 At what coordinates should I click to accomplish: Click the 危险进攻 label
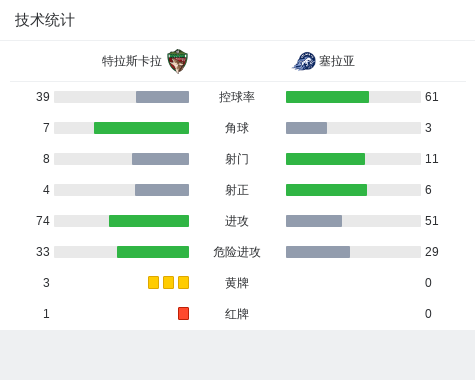click(237, 252)
